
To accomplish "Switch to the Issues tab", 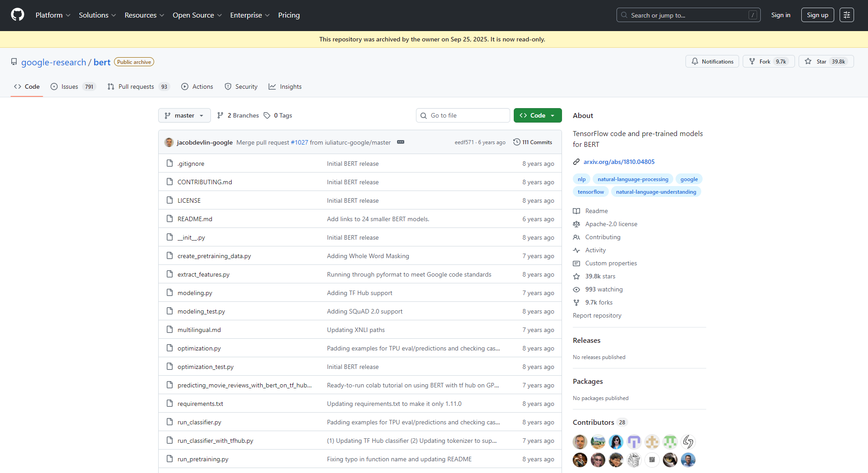I will [73, 86].
